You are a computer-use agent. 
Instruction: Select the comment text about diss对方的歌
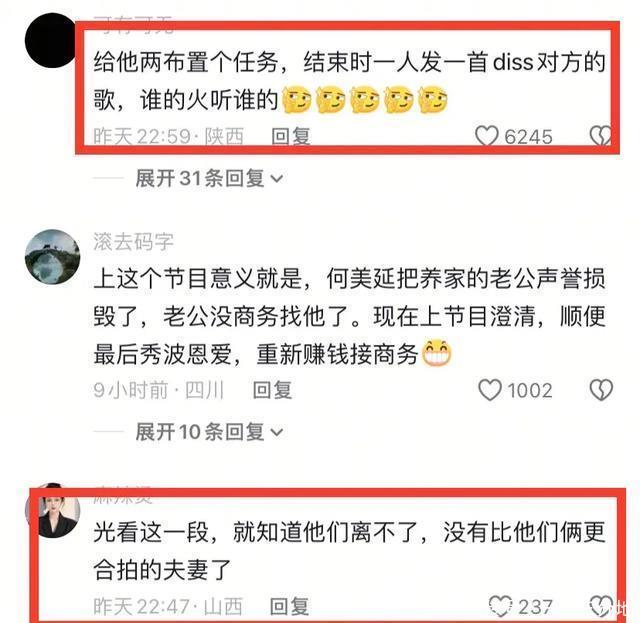pyautogui.click(x=349, y=81)
